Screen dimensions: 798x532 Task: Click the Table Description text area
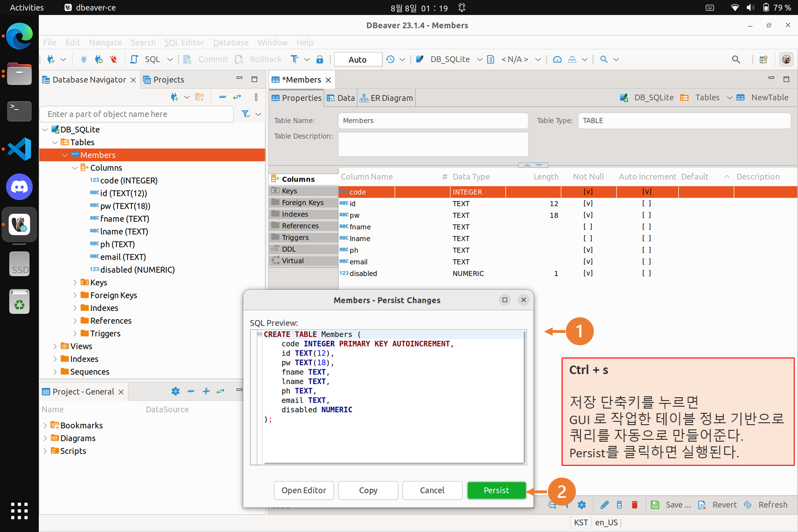click(433, 144)
